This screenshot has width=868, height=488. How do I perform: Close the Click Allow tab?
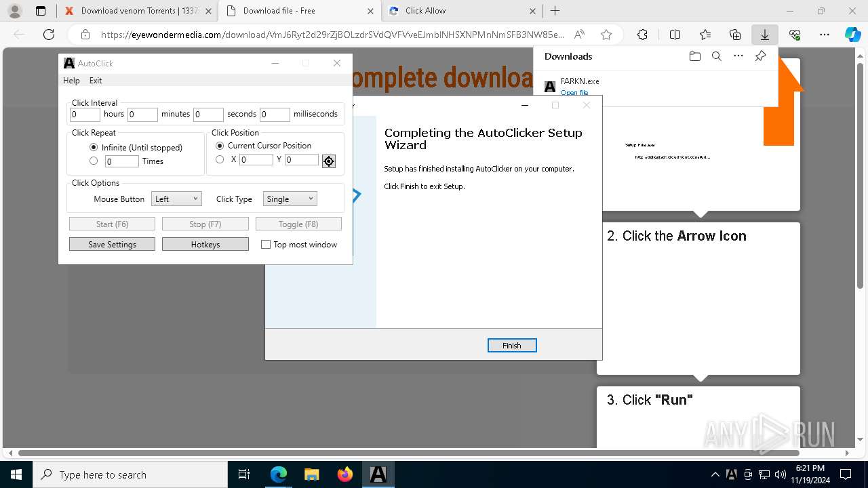coord(532,11)
